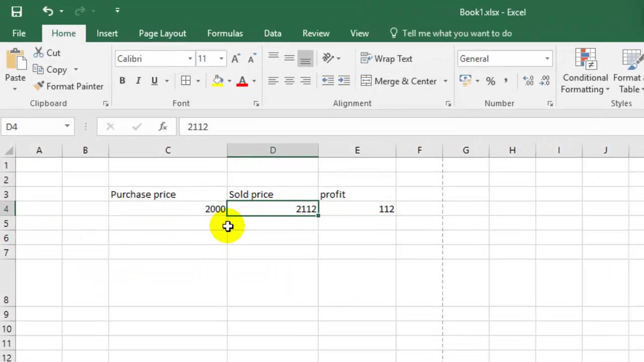Click the Increase Indent icon
This screenshot has height=362, width=644.
click(344, 80)
